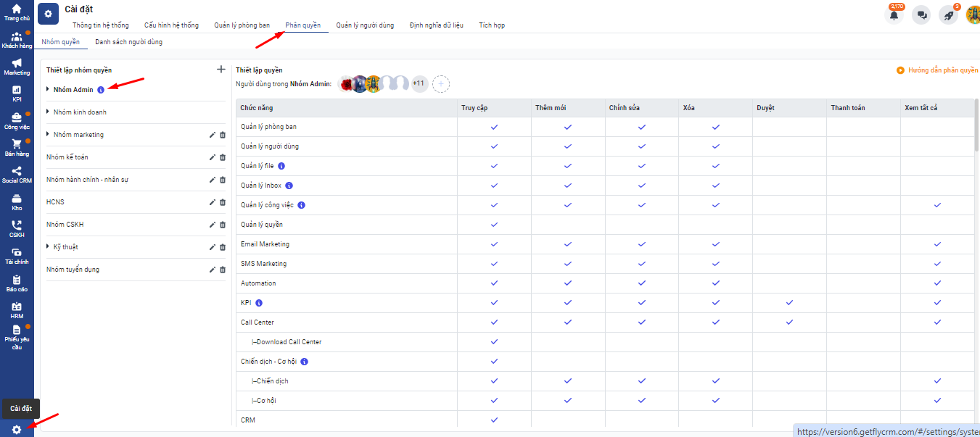This screenshot has height=437, width=980.
Task: Click the plus icon to add permission group
Action: point(221,70)
